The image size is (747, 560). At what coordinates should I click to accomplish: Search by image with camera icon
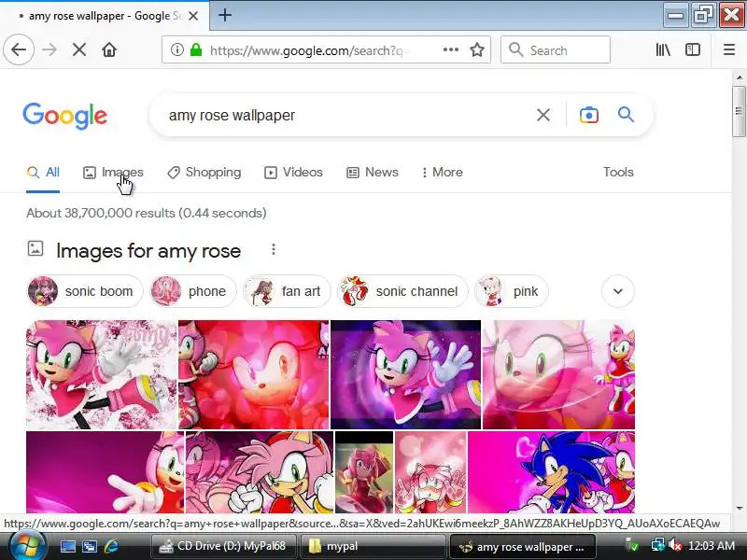589,115
